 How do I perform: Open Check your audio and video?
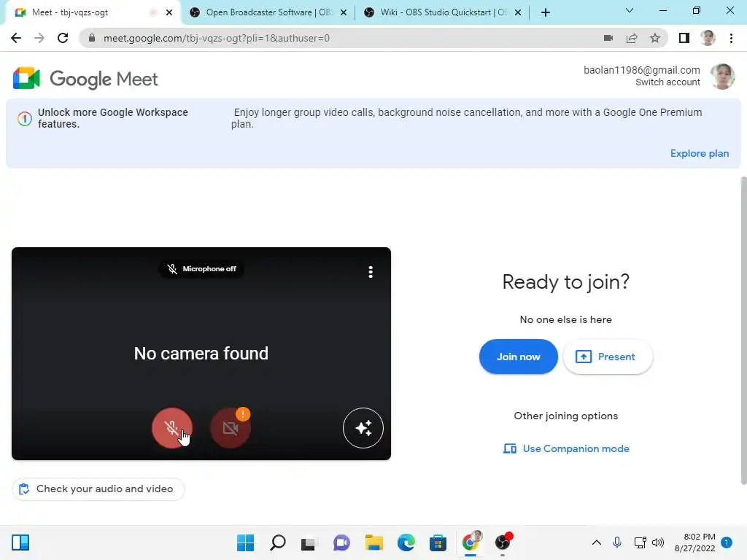tap(98, 489)
